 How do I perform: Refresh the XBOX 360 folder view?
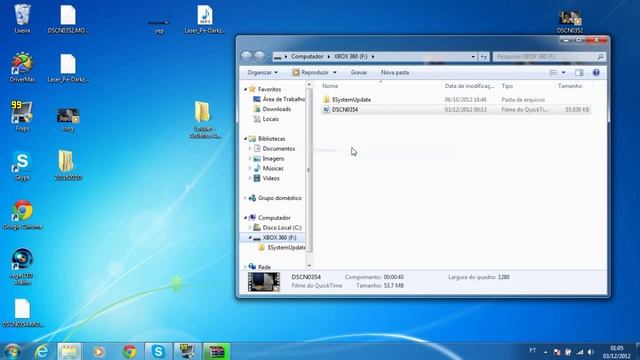tap(484, 57)
